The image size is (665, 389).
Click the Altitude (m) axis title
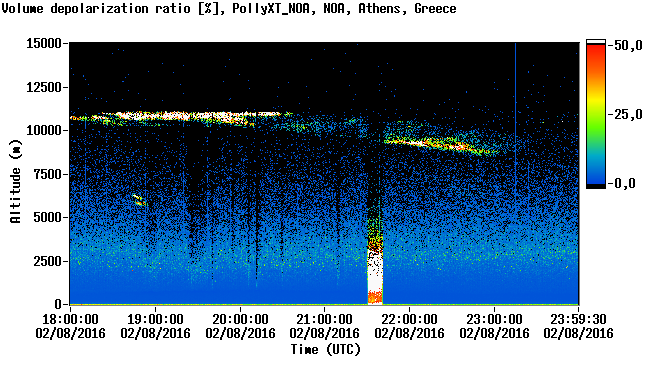click(x=15, y=181)
